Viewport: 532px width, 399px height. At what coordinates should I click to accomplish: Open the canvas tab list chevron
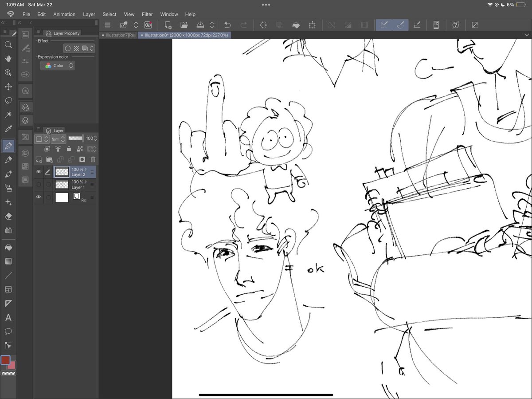pyautogui.click(x=527, y=35)
